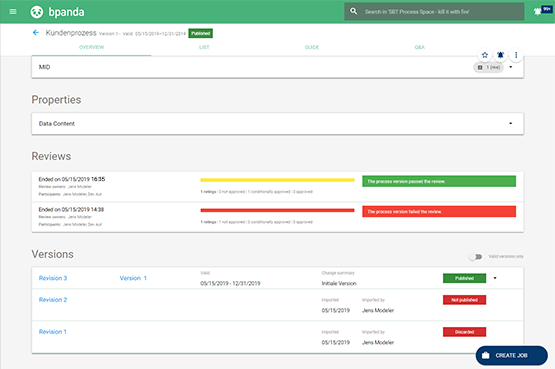555x369 pixels.
Task: Open the Revision 3 link
Action: pyautogui.click(x=53, y=278)
